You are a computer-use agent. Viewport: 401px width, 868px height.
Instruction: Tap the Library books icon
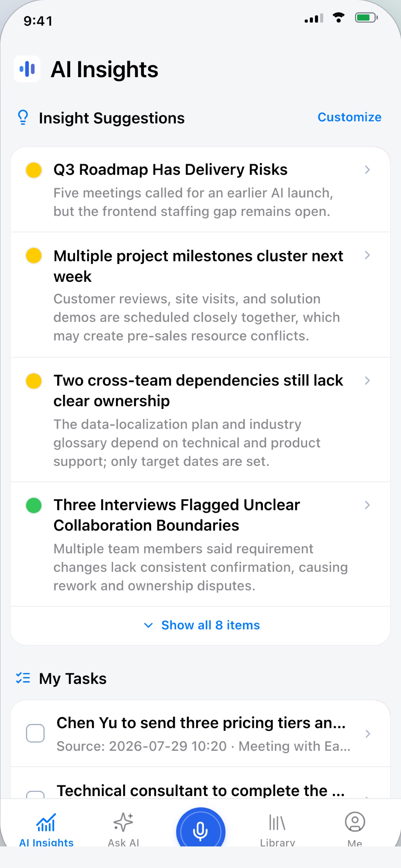click(277, 822)
